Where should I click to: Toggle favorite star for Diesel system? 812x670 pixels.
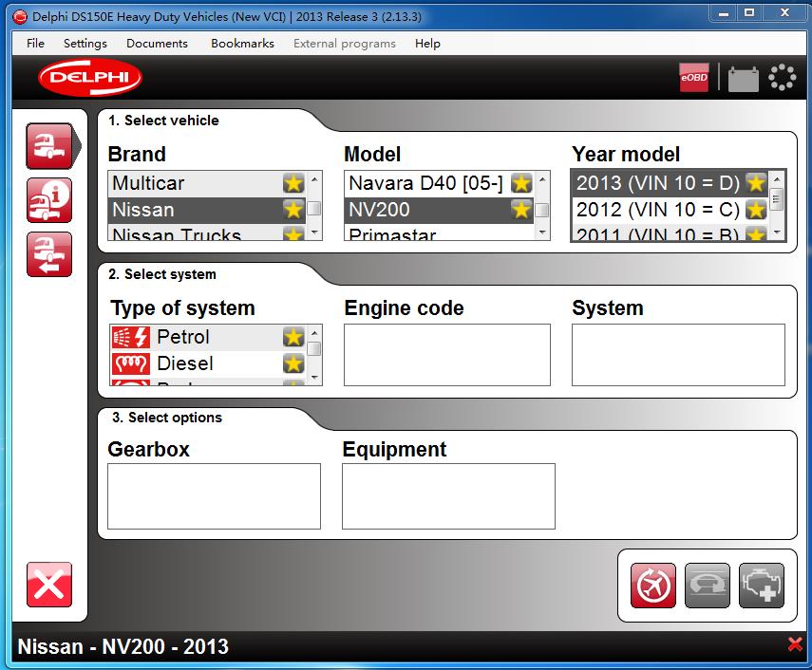[x=293, y=363]
